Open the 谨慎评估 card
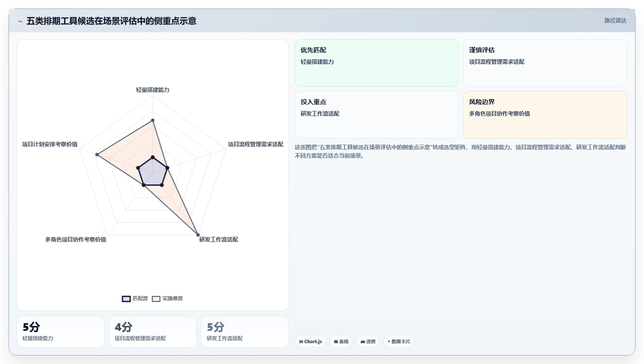This screenshot has height=364, width=644. [545, 63]
